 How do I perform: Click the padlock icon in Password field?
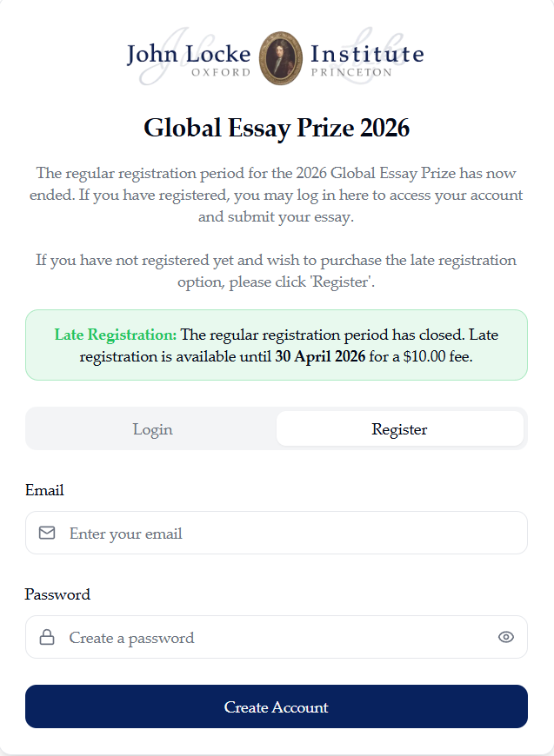[x=47, y=637]
